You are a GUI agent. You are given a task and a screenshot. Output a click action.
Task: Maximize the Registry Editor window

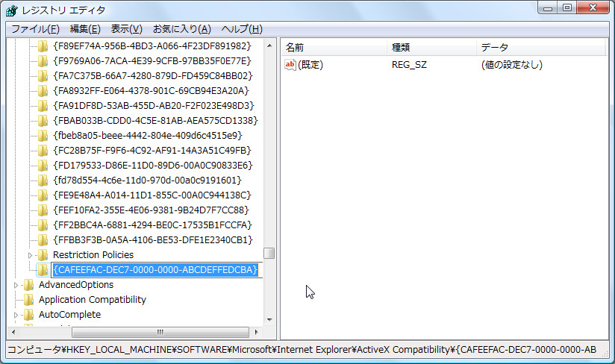click(x=567, y=8)
